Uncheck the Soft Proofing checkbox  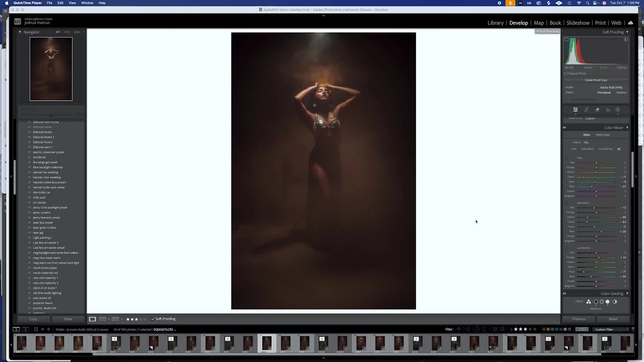click(x=153, y=319)
